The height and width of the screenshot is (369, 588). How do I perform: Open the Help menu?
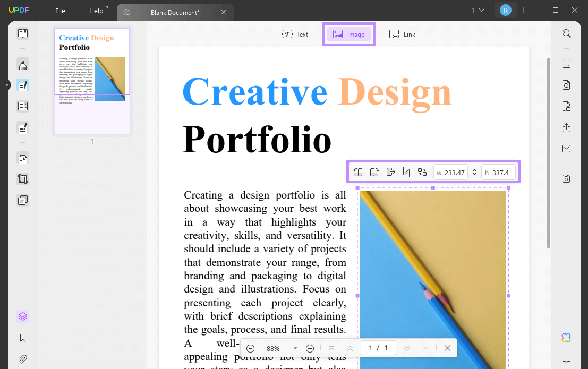[x=96, y=11]
